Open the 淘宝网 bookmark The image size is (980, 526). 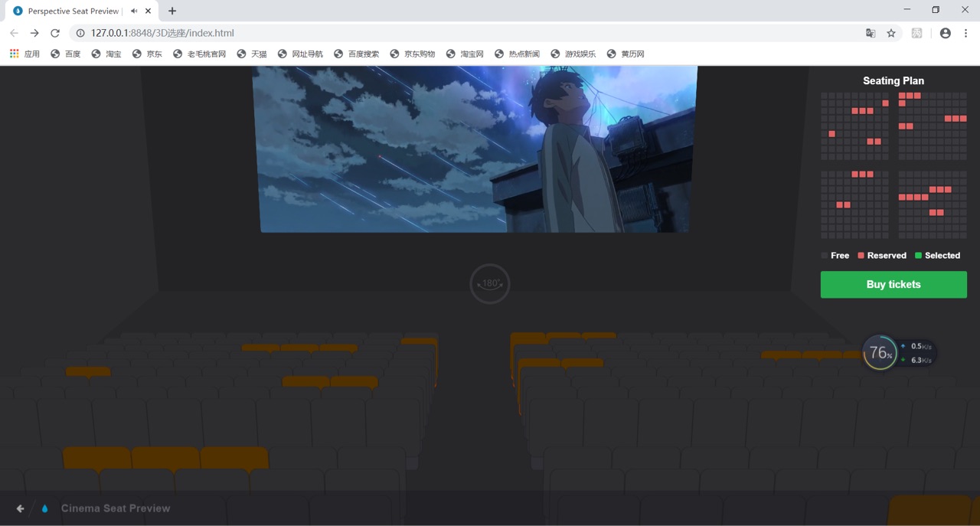click(465, 54)
